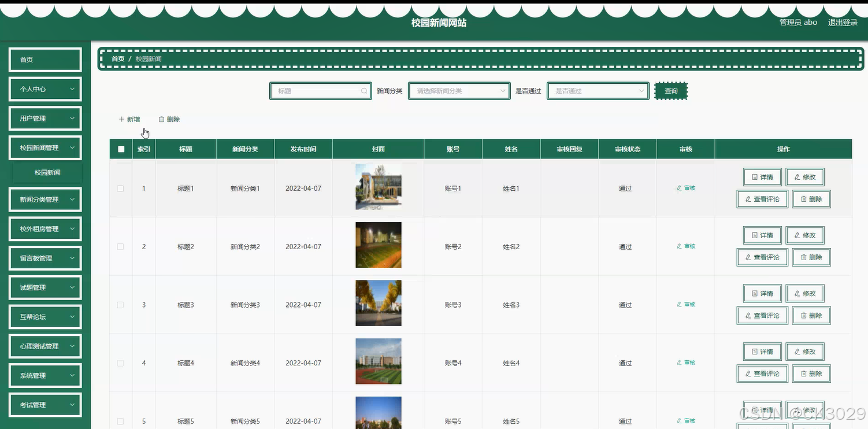Expand 留言板管理 sidebar menu
Image resolution: width=868 pixels, height=429 pixels.
[x=45, y=258]
